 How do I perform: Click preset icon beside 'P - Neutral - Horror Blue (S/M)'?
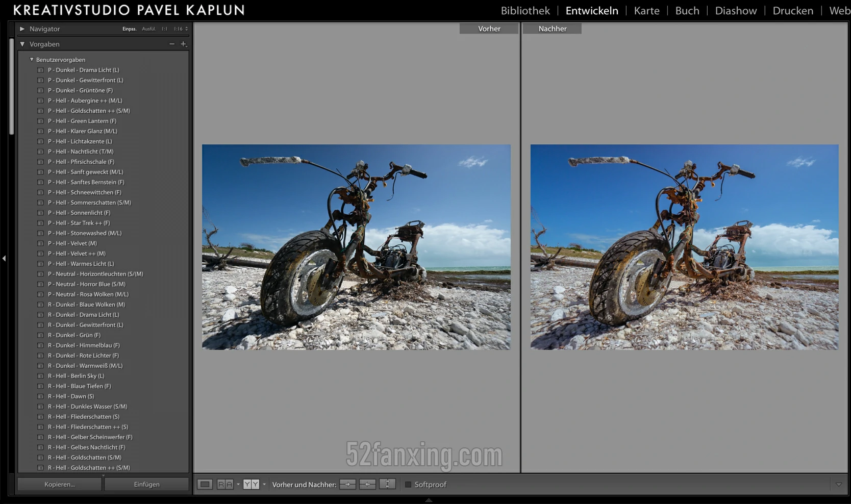click(40, 284)
